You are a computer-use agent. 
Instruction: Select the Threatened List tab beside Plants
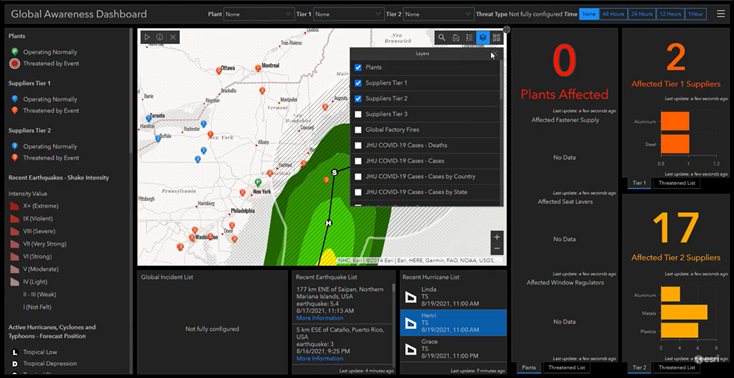point(566,368)
